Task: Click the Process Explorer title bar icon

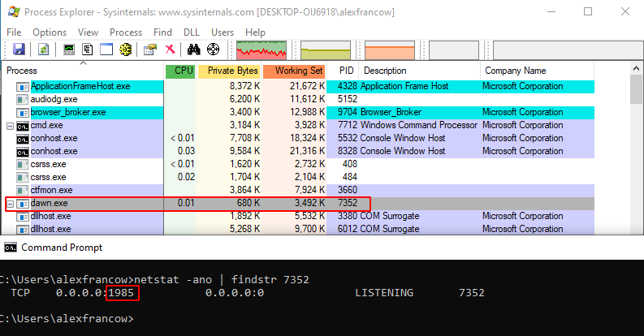Action: [x=14, y=12]
